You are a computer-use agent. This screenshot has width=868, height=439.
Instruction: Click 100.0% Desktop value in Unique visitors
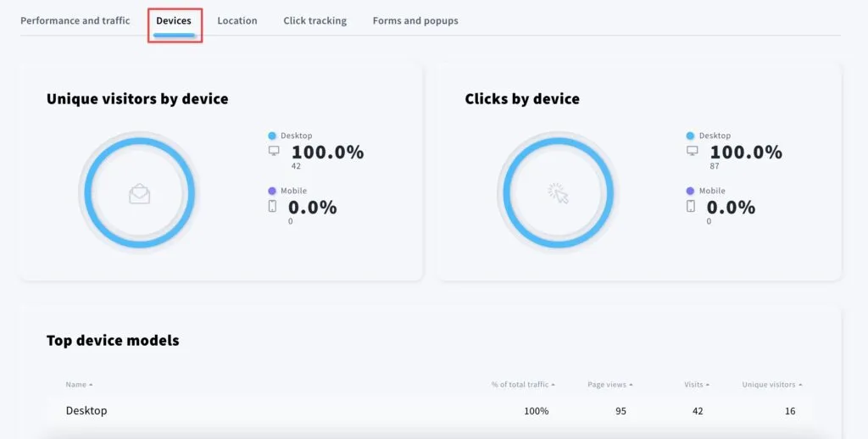click(x=328, y=153)
